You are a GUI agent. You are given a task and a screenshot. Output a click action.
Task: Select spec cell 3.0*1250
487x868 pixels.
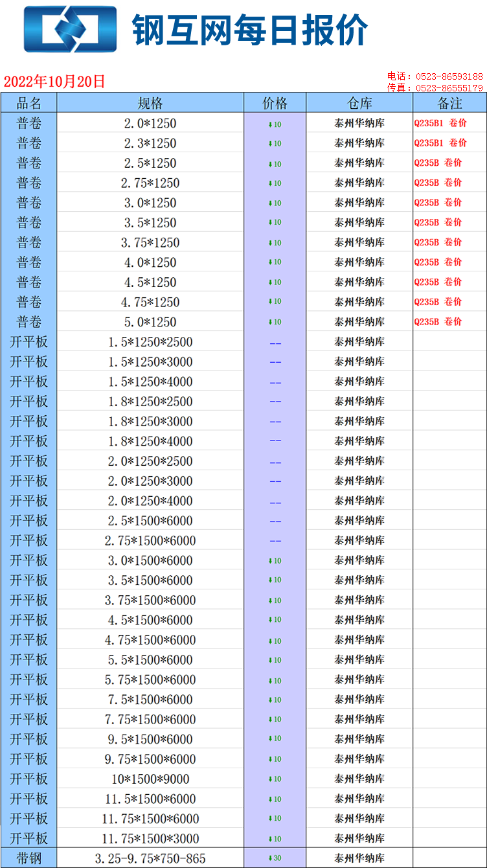coord(150,203)
